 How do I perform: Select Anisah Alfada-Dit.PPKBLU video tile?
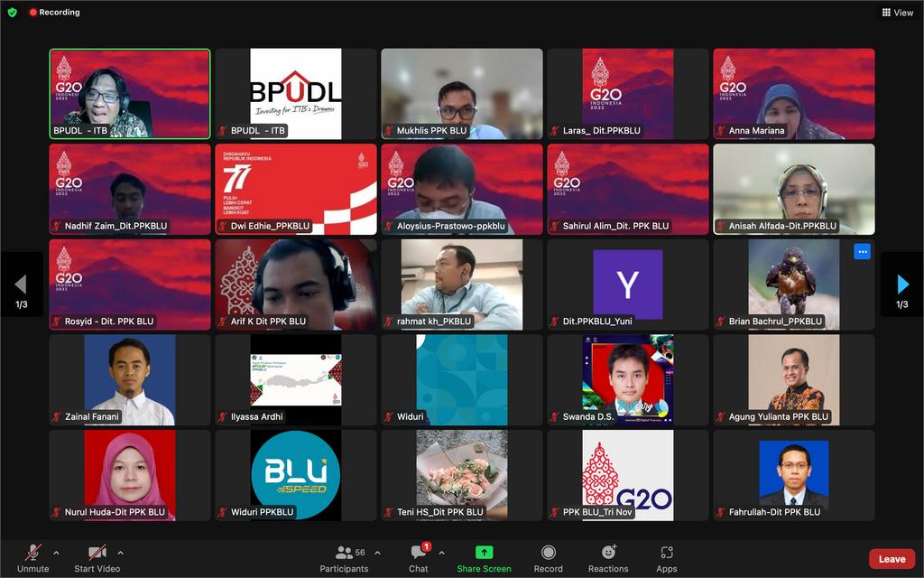(x=794, y=190)
